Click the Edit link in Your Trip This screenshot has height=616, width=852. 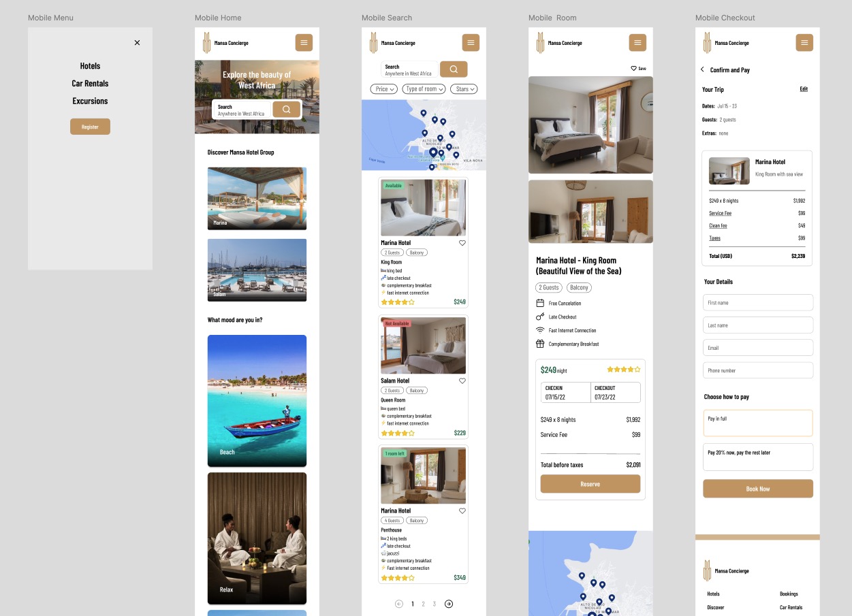click(x=804, y=89)
